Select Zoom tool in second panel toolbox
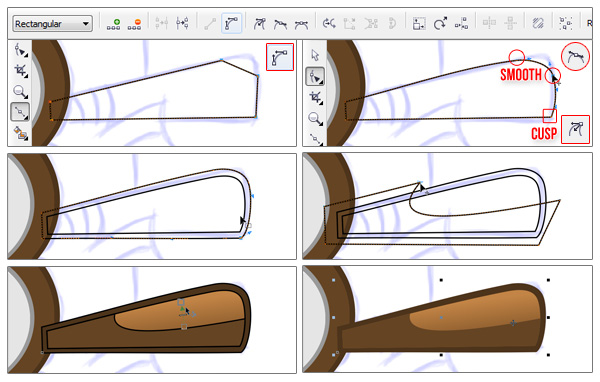 [315, 118]
